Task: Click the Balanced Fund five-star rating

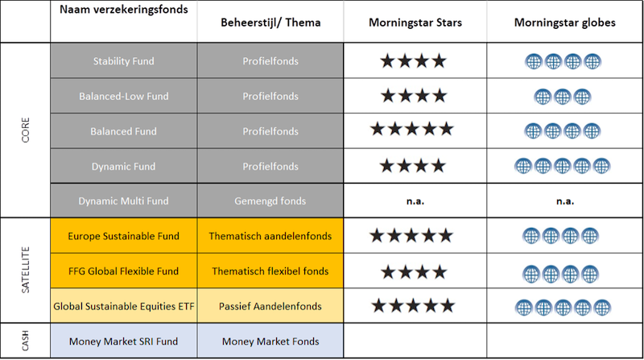Action: pos(412,129)
